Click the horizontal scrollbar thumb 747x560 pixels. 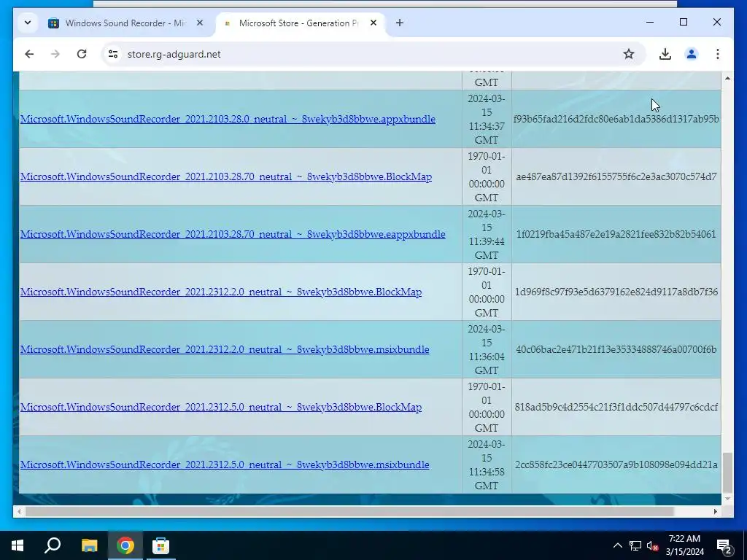tap(349, 511)
